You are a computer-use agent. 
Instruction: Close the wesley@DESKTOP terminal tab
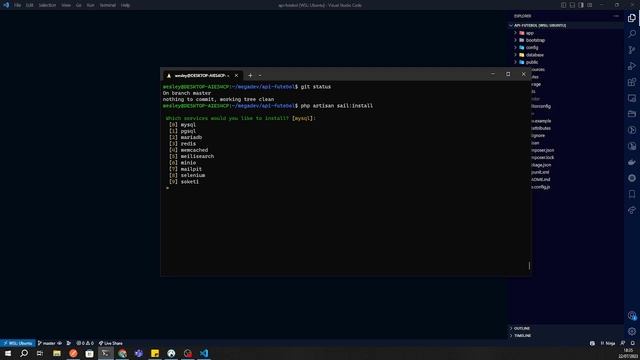click(x=236, y=76)
